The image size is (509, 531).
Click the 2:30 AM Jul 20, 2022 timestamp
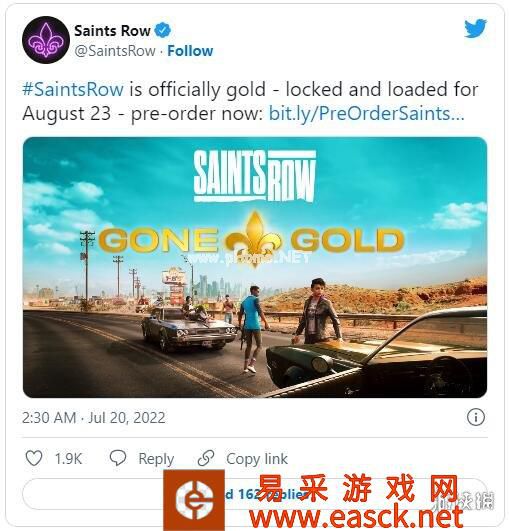[x=94, y=418]
